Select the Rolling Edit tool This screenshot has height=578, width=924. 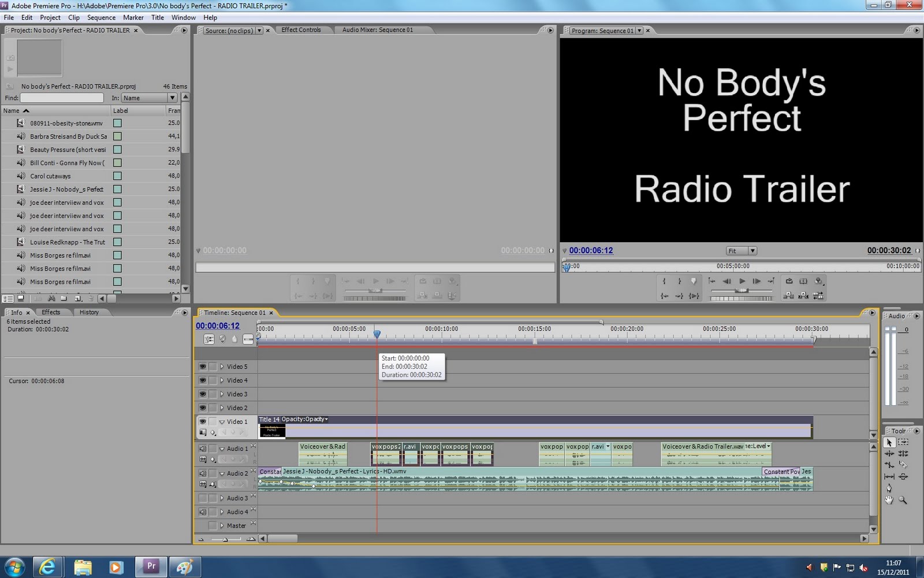tap(903, 454)
